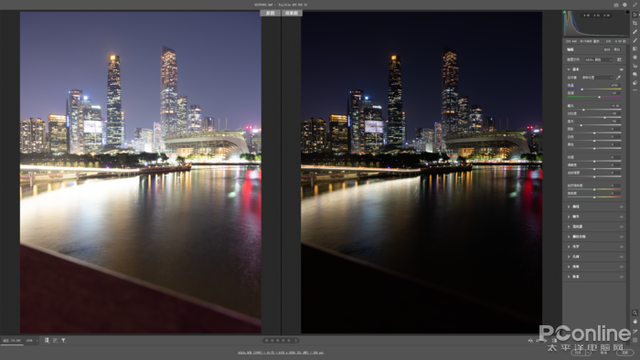The image size is (640, 360).
Task: Click the first star in rating bar
Action: [x=267, y=340]
